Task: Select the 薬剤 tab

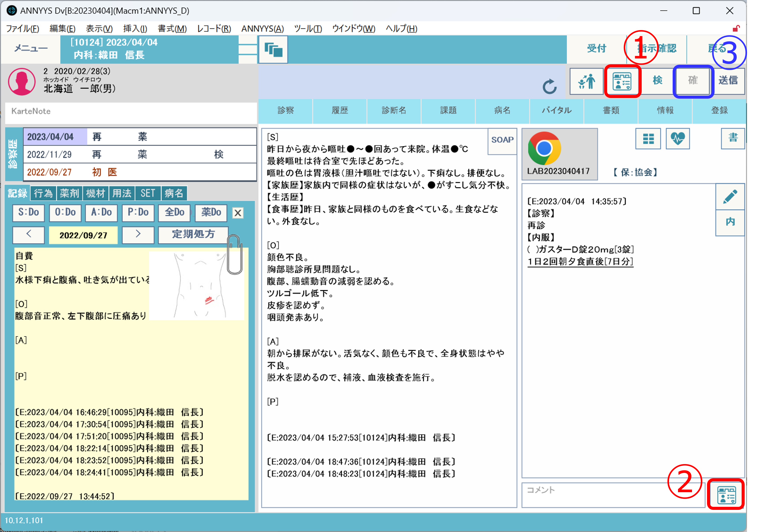Action: pos(69,193)
